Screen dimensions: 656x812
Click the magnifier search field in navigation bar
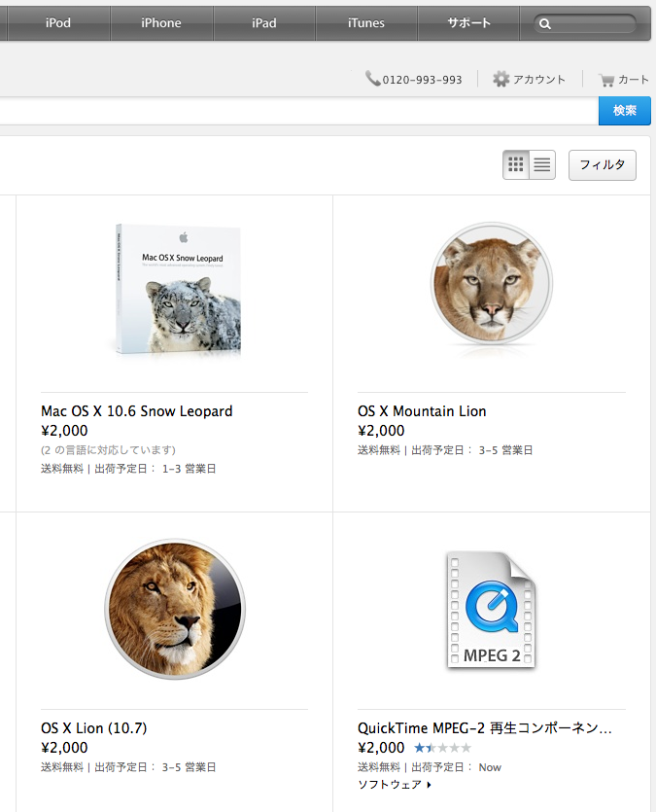point(585,23)
